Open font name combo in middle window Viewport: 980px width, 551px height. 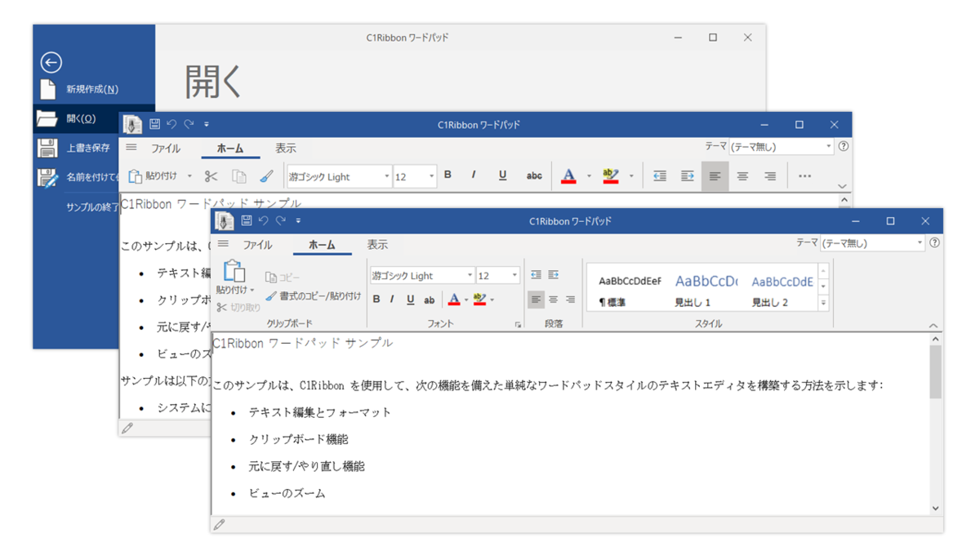[x=339, y=176]
